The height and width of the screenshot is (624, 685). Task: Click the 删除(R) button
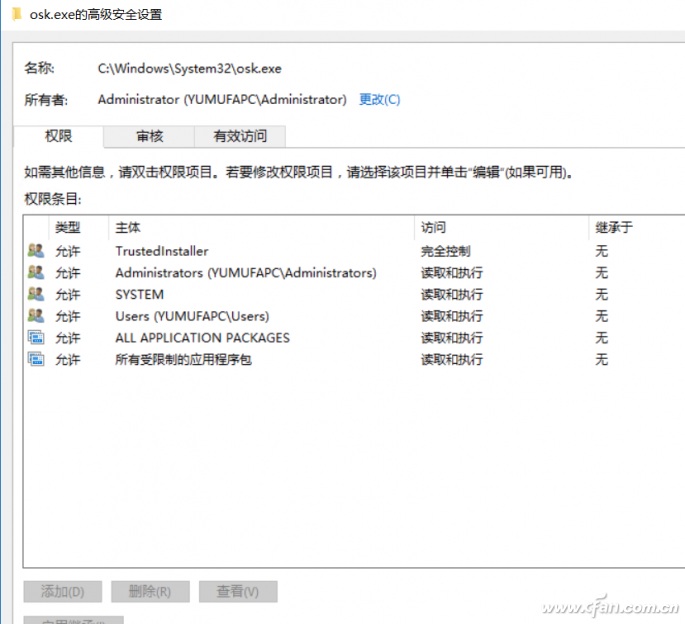click(150, 592)
